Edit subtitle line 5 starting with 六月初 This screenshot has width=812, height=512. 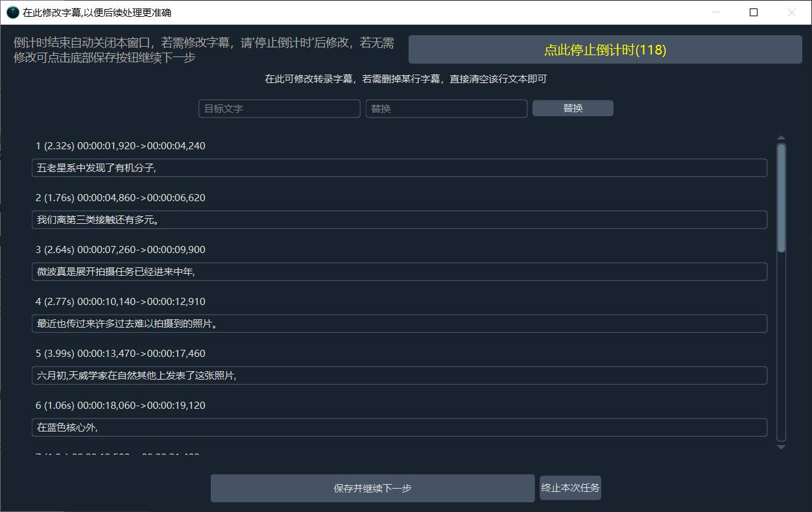click(x=399, y=376)
